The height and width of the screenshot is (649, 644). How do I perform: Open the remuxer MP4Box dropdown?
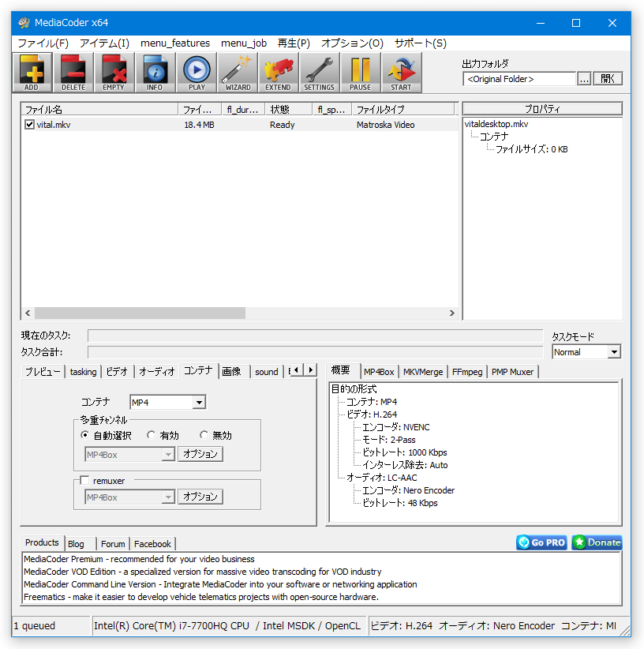pos(129,497)
